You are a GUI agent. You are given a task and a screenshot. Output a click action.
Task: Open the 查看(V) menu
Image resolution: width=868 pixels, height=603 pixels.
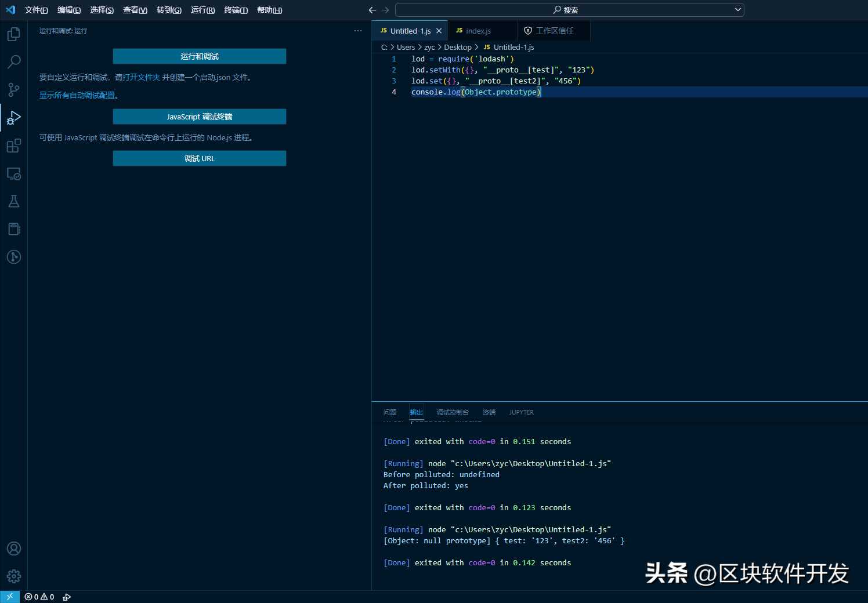pos(135,10)
